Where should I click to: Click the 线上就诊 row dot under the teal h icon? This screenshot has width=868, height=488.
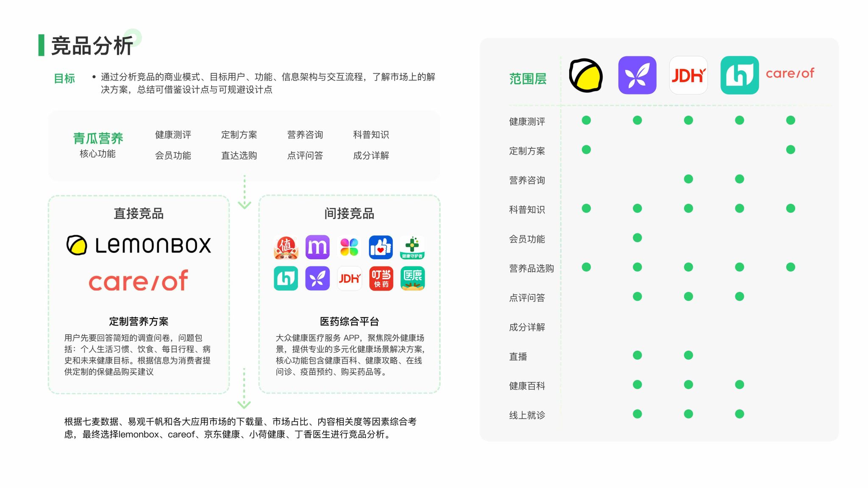pyautogui.click(x=740, y=414)
